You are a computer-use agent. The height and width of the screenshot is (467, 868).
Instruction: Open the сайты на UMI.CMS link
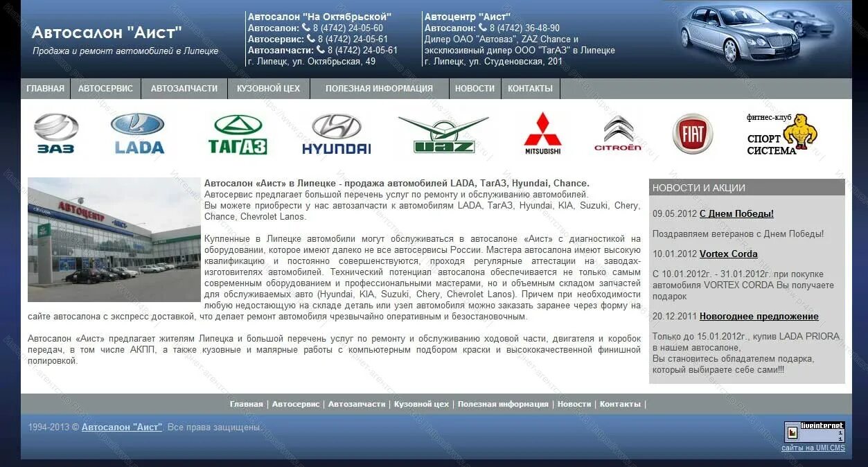813,448
